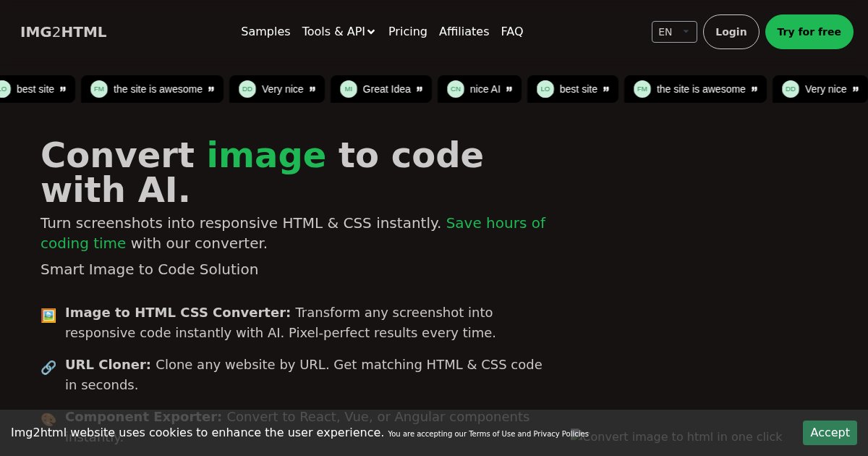Open the FM reviewer avatar badge
Screen dimensions: 868x456
(98, 89)
